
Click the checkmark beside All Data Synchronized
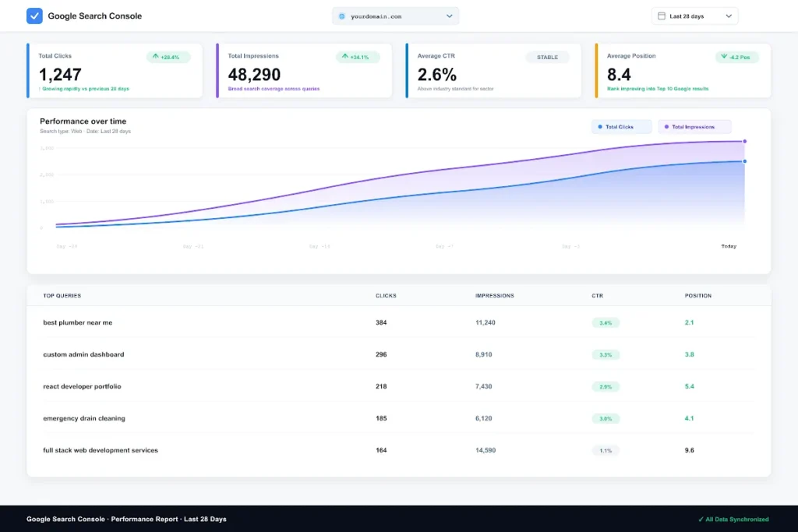[701, 520]
